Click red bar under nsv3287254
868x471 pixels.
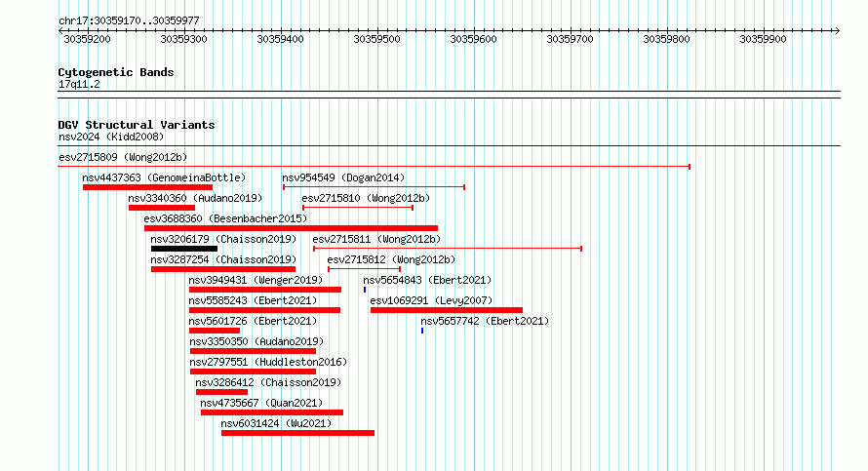[223, 269]
